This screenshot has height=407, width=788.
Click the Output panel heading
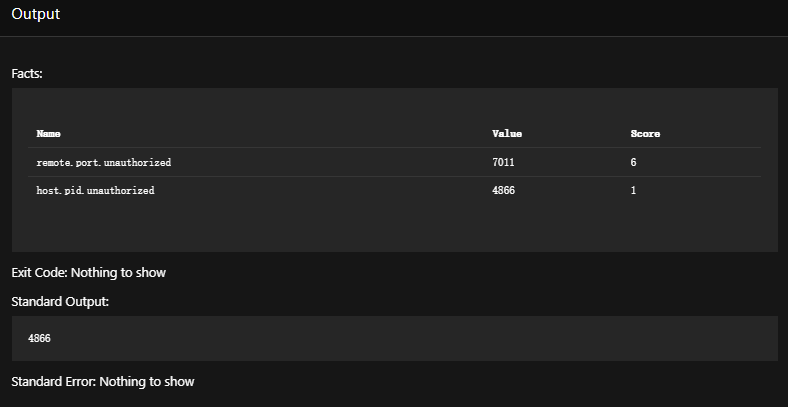(x=36, y=14)
